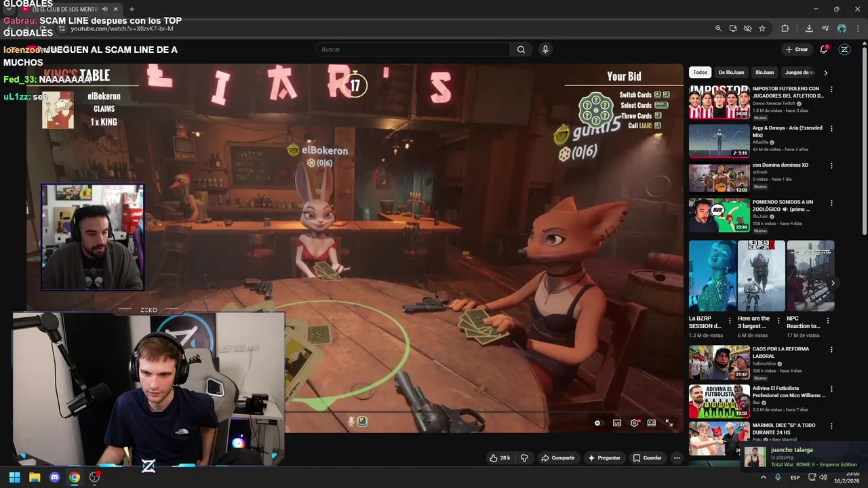Image resolution: width=868 pixels, height=488 pixels.
Task: Start voice search with the microphone icon
Action: tap(545, 49)
